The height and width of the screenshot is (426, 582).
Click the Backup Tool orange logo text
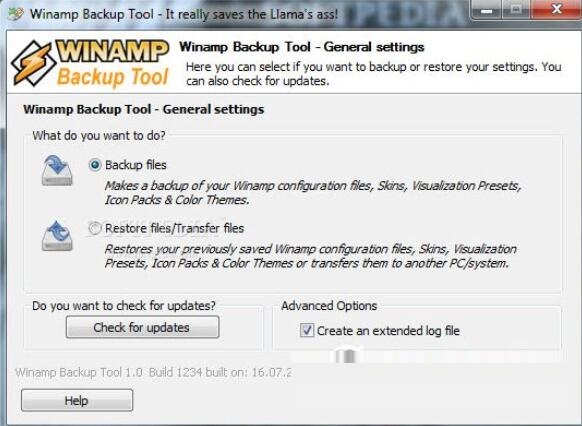[x=113, y=77]
